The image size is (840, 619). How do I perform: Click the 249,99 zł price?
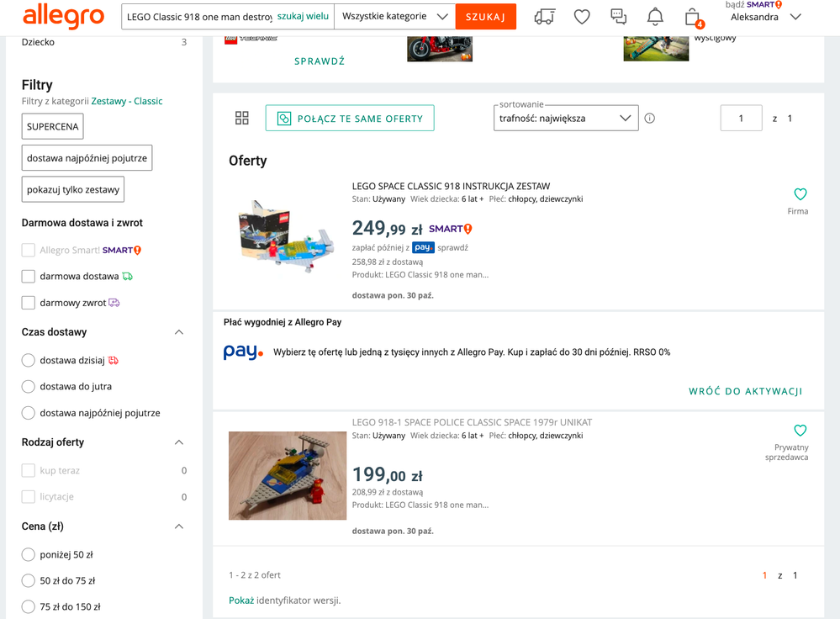click(x=387, y=228)
